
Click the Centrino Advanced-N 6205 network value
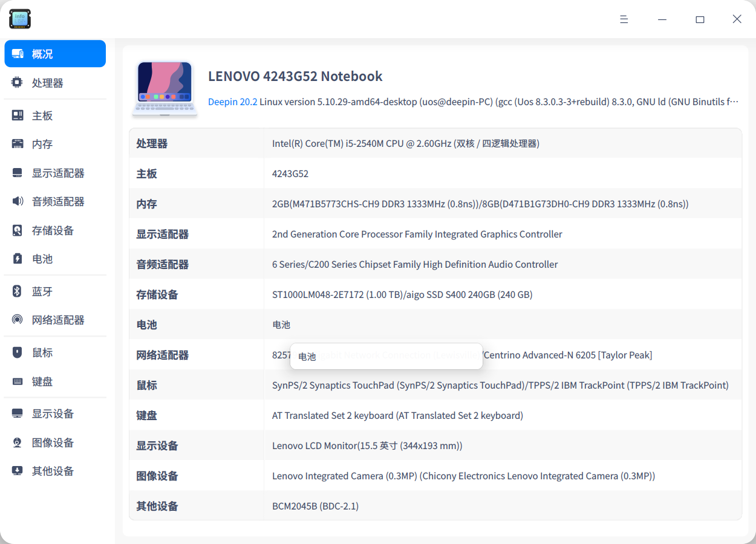568,355
